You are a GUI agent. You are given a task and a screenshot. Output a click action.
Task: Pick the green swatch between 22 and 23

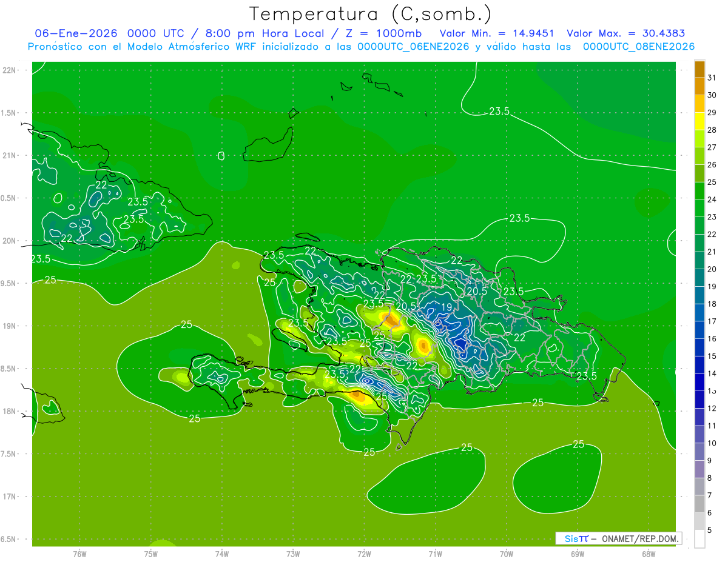(x=699, y=226)
